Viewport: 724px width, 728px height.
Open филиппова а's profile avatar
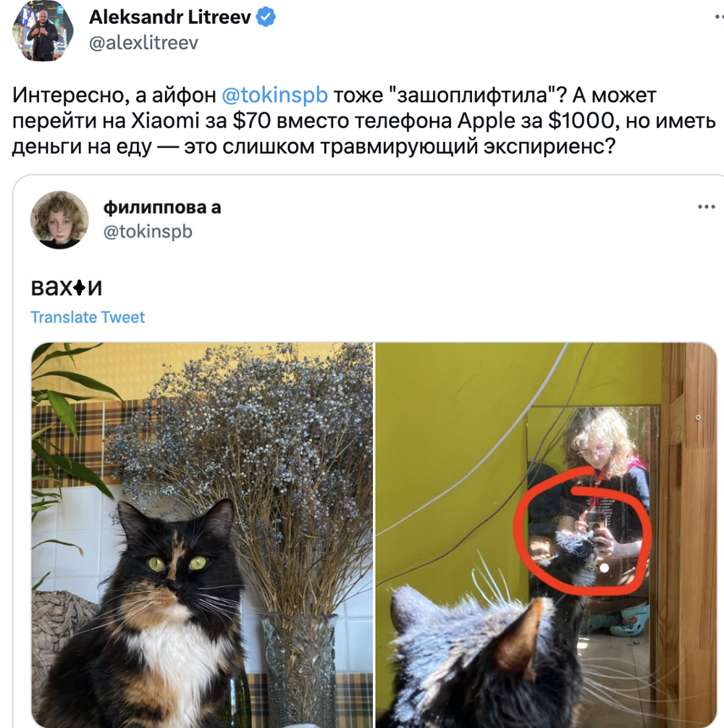[59, 220]
